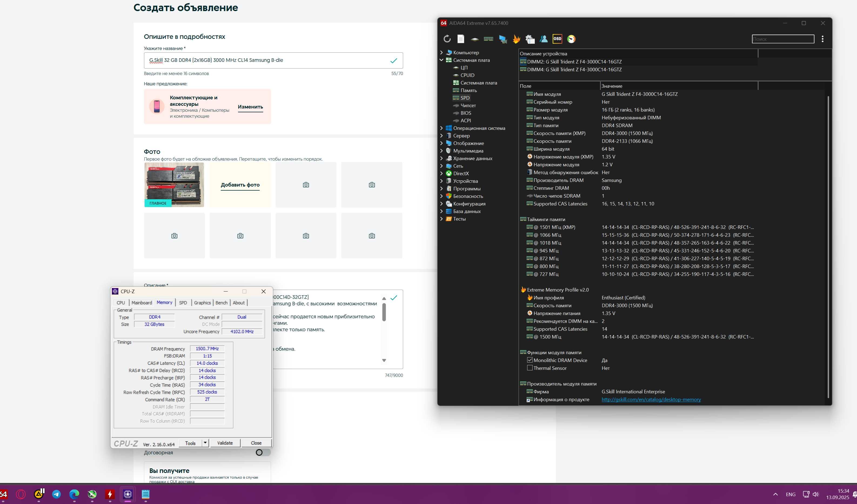Switch to Graphics tab in CPU-Z

pyautogui.click(x=202, y=302)
